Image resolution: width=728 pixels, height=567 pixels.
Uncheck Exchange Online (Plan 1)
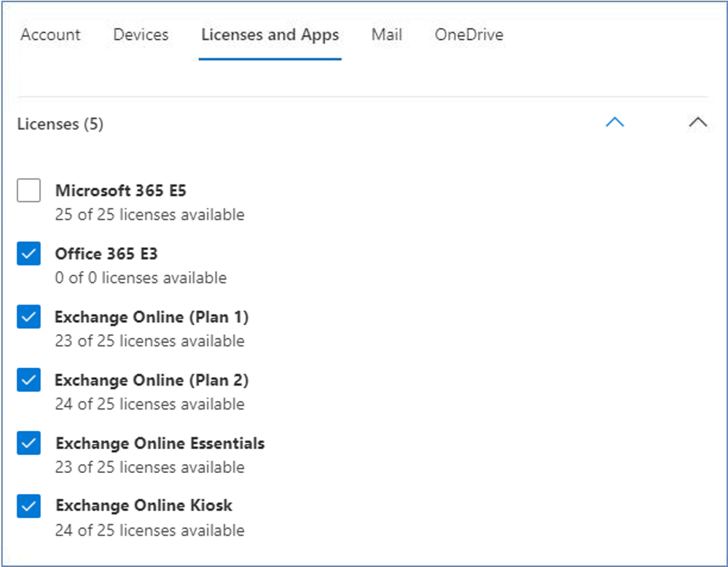(x=28, y=317)
